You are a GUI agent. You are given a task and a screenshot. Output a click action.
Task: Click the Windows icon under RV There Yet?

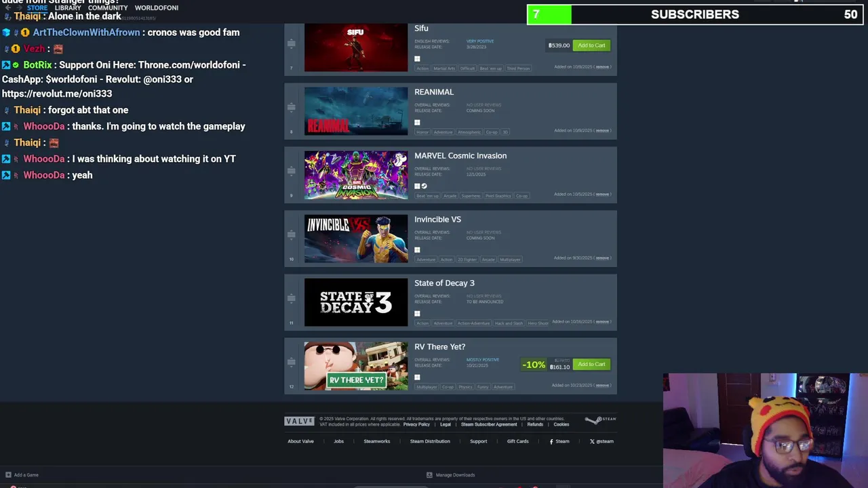[x=417, y=378]
